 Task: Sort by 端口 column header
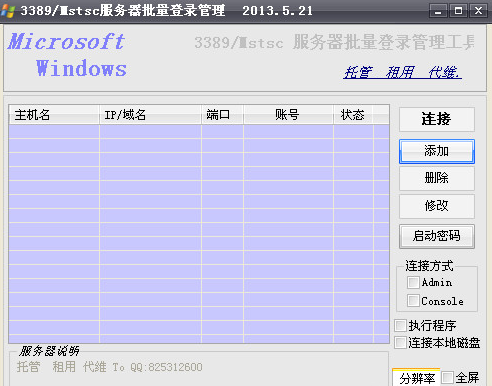222,115
